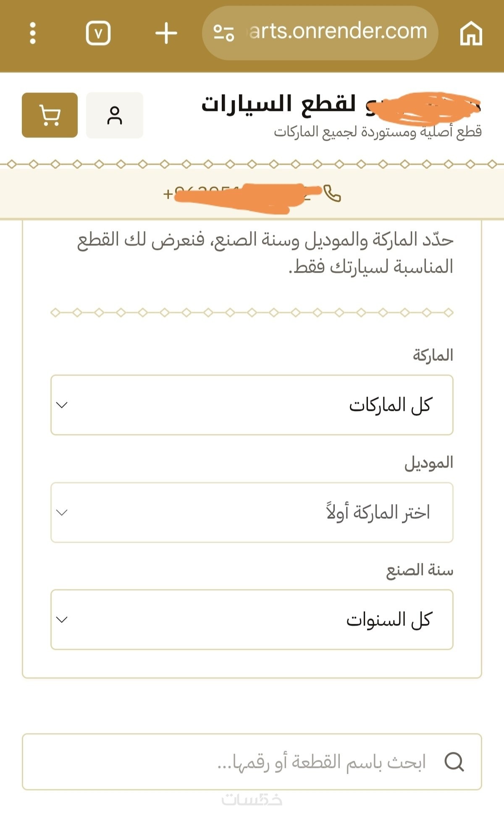504x822 pixels.
Task: Click the search magnifier icon
Action: 454,762
